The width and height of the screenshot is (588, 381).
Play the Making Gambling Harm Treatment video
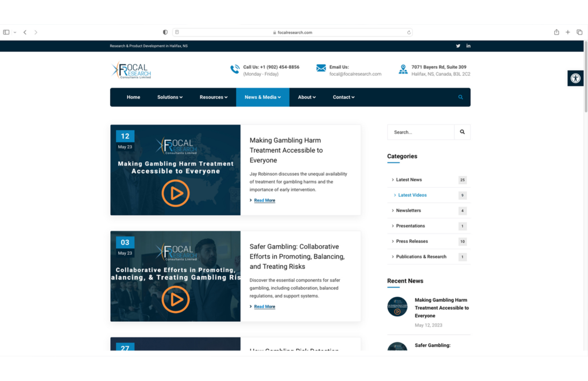(x=176, y=193)
